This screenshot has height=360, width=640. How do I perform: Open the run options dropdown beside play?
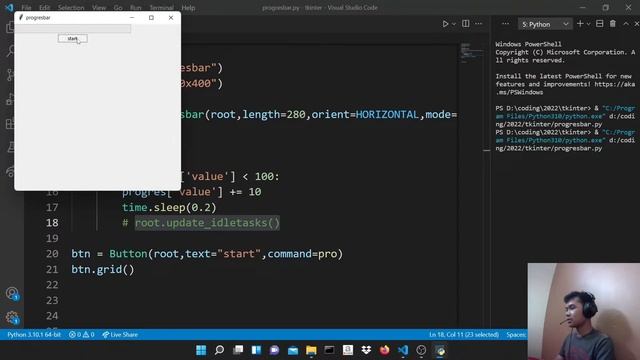[x=453, y=24]
